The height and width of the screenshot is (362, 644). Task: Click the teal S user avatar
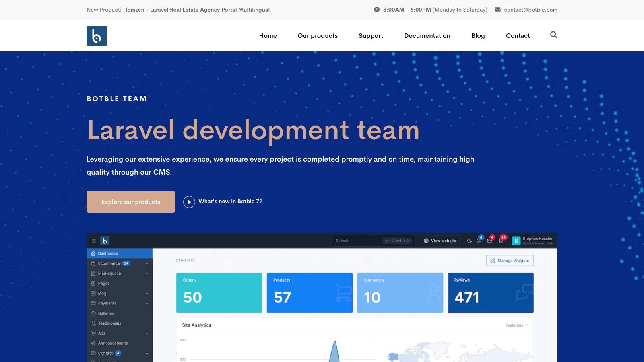coord(516,241)
